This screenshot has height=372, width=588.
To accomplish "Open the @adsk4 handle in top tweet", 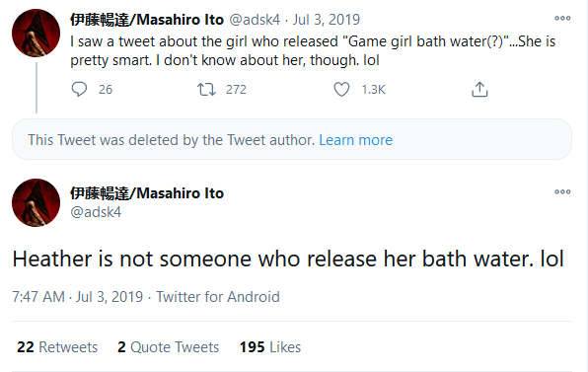I will click(x=255, y=20).
